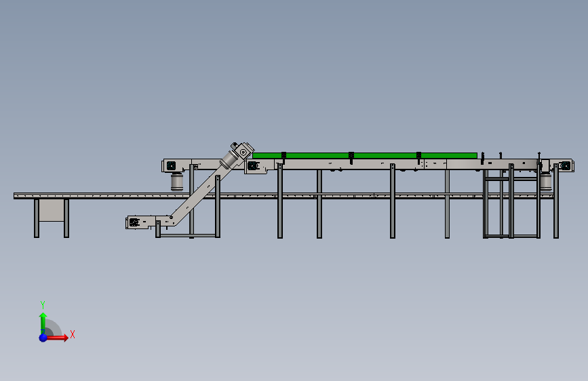The height and width of the screenshot is (381, 588).
Task: Click the red X-axis arrow of the triad
Action: 57,338
